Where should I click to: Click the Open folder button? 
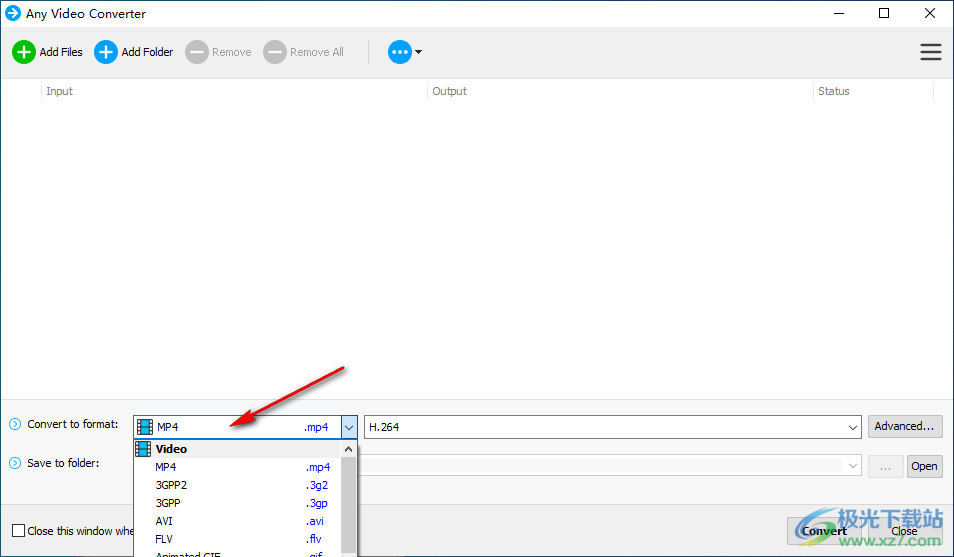(924, 466)
